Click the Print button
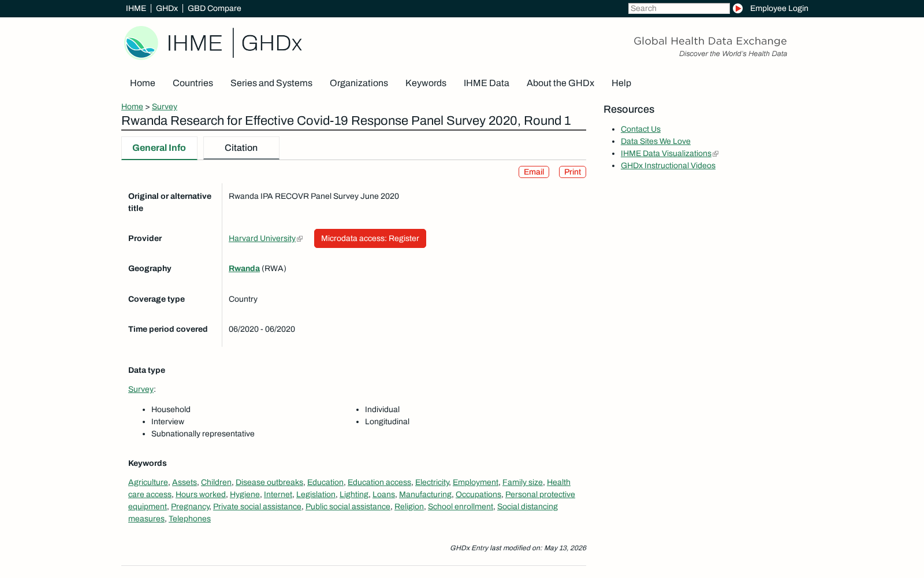The width and height of the screenshot is (924, 578). coord(572,172)
